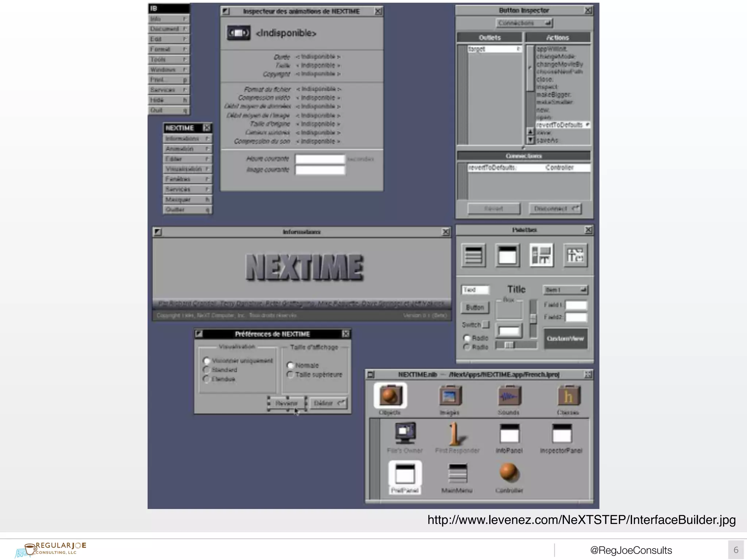Screen dimensions: 747x560
Task: Select the Visionner uniquement radio button
Action: [206, 361]
